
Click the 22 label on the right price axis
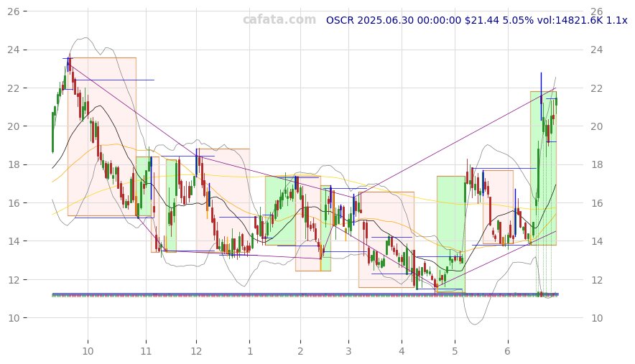click(596, 88)
